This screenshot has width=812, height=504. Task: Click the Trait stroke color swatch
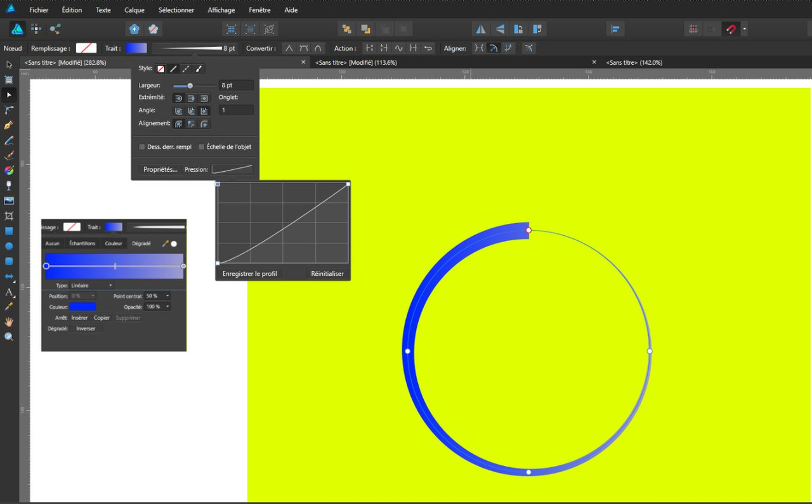pos(136,48)
